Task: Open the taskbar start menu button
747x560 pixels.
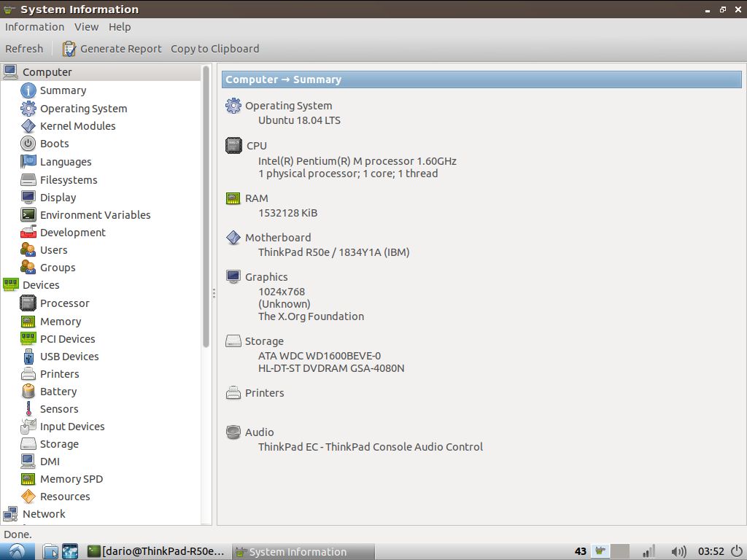Action: click(18, 551)
